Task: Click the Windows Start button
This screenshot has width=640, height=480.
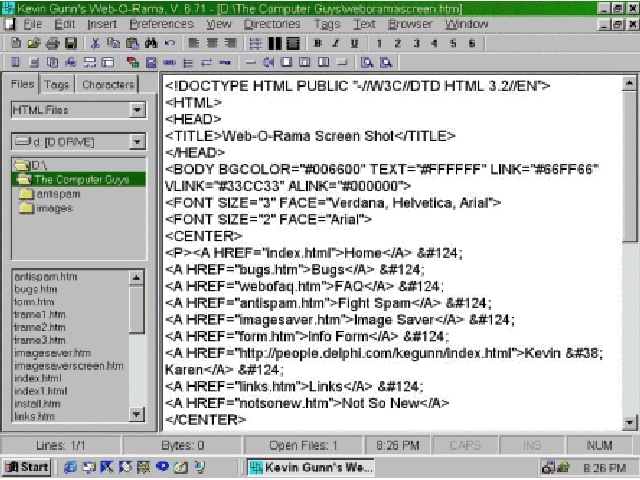Action: tap(27, 467)
